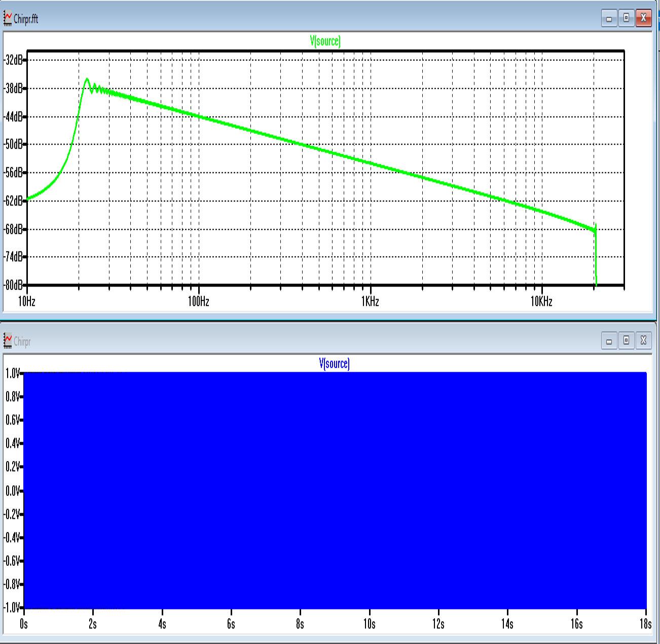Click the 10Hz frequency axis label
This screenshot has height=644, width=660.
click(x=27, y=301)
